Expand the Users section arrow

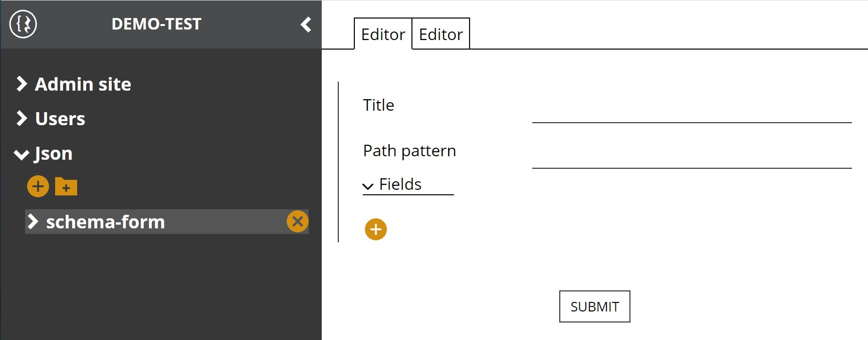coord(22,119)
